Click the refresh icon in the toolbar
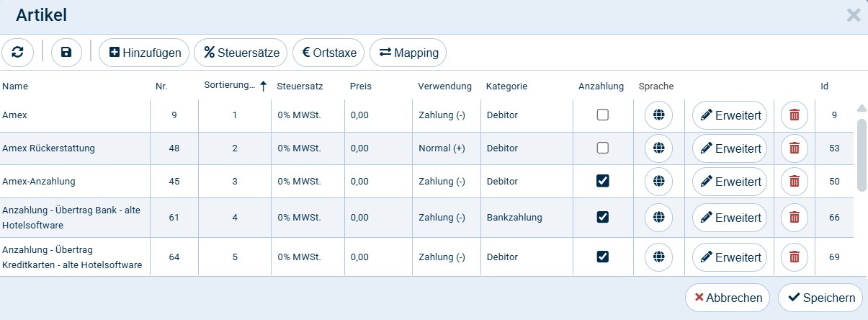The width and height of the screenshot is (868, 320). pos(18,53)
